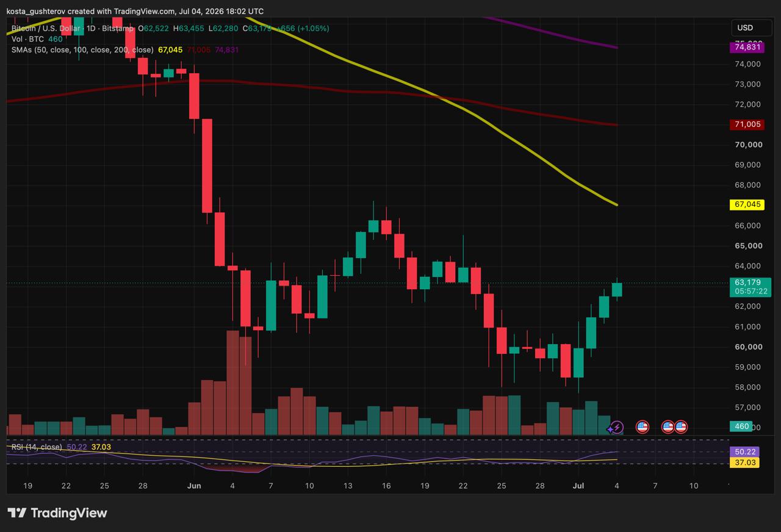Click the US flag event marker standing alone
This screenshot has width=781, height=532.
click(642, 427)
